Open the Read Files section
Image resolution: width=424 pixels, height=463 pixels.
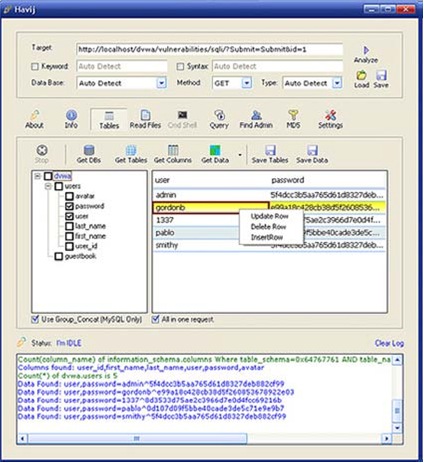point(145,119)
